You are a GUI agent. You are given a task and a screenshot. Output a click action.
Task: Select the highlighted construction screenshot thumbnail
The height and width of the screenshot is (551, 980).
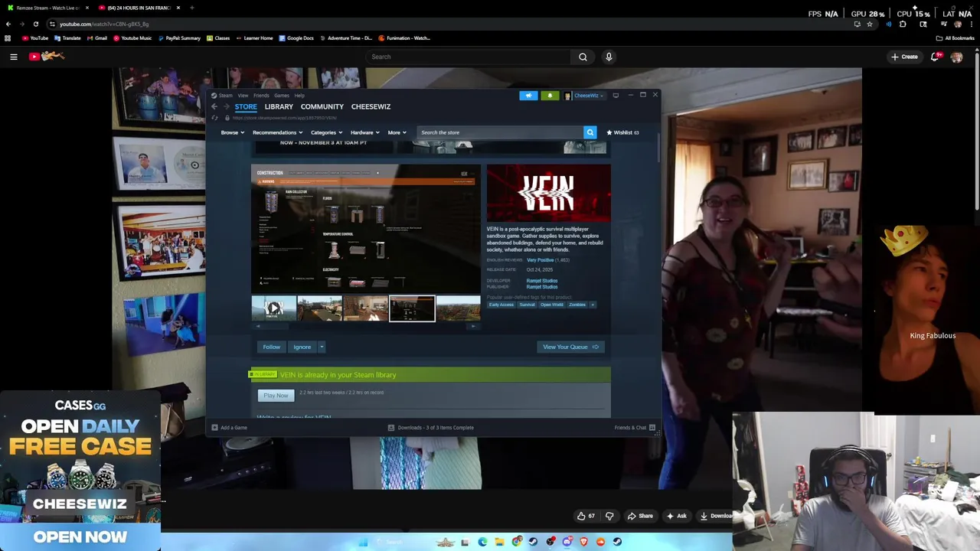click(412, 308)
